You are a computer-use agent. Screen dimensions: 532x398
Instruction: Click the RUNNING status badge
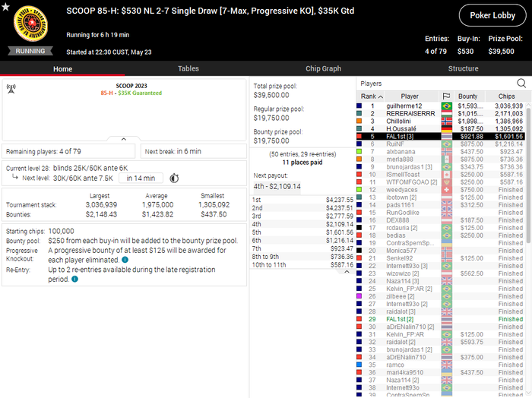coord(30,51)
